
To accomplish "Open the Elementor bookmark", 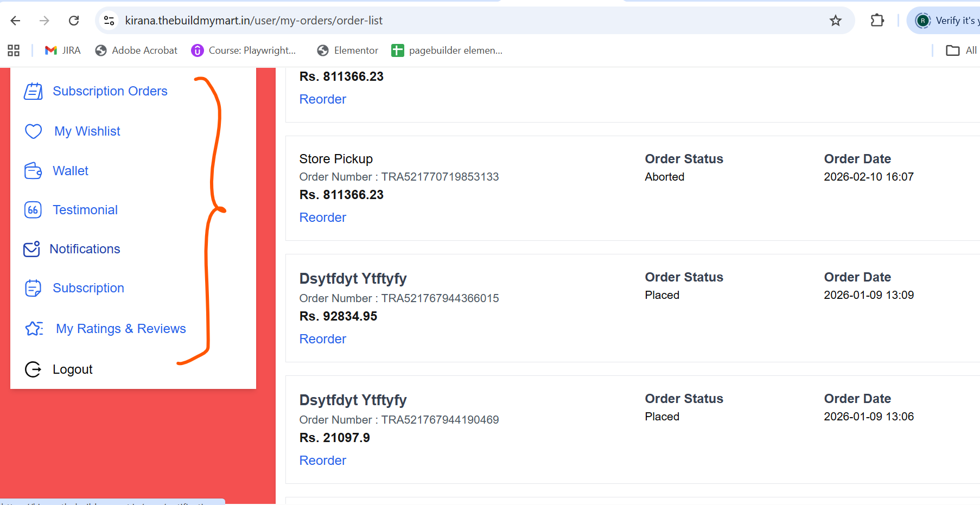I will [x=348, y=50].
